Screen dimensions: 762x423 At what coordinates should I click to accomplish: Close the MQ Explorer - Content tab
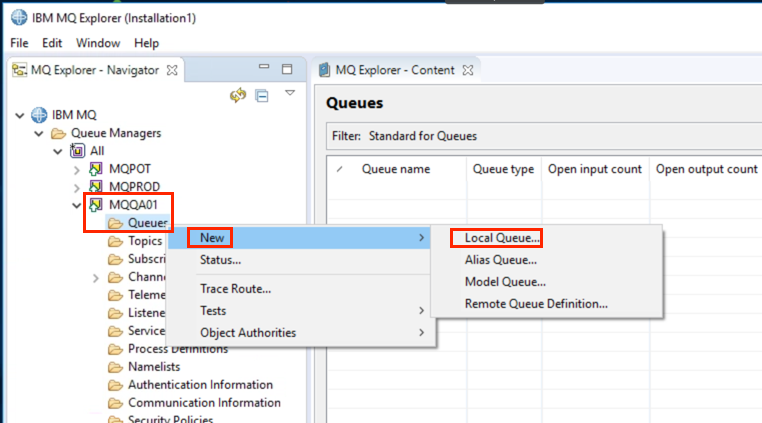click(468, 70)
